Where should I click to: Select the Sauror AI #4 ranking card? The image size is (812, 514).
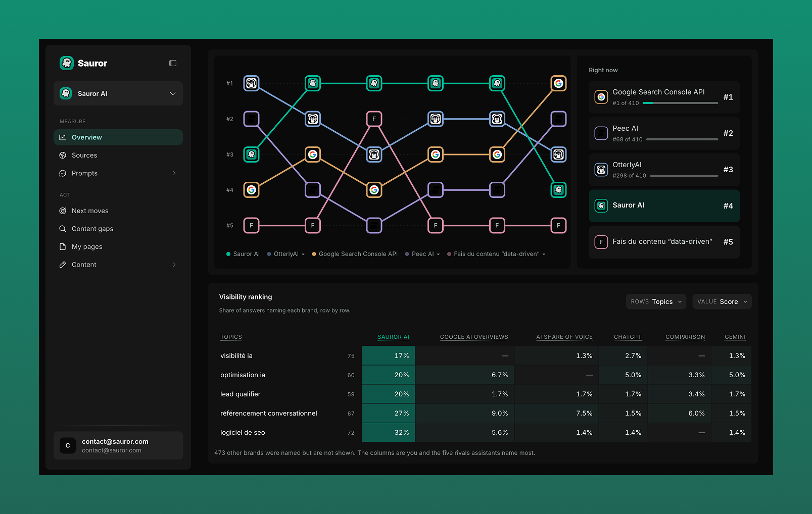click(664, 205)
